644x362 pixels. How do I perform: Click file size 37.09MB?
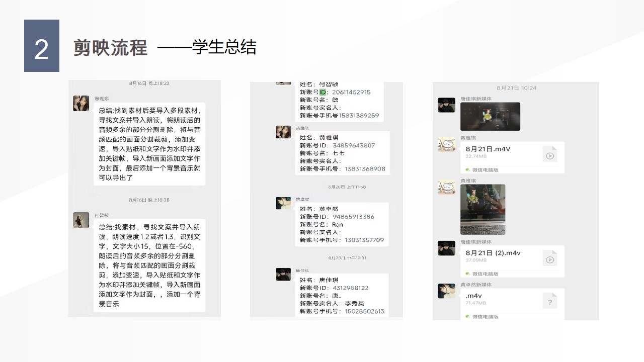coord(476,260)
